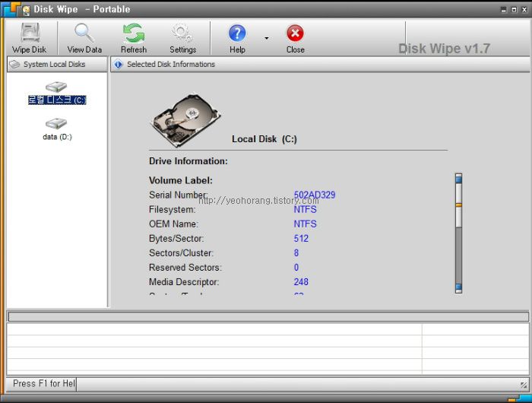The height and width of the screenshot is (403, 532).
Task: Click the Press F1 for Help status text
Action: point(44,384)
